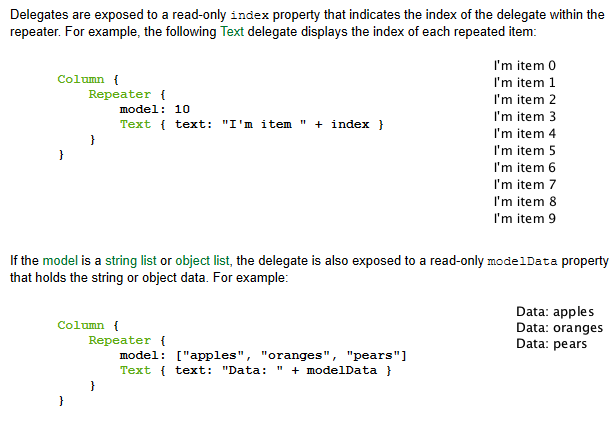Screen dimensions: 615x422
Task: Click the Text delegate line containing '+ modelData'
Action: tap(255, 370)
